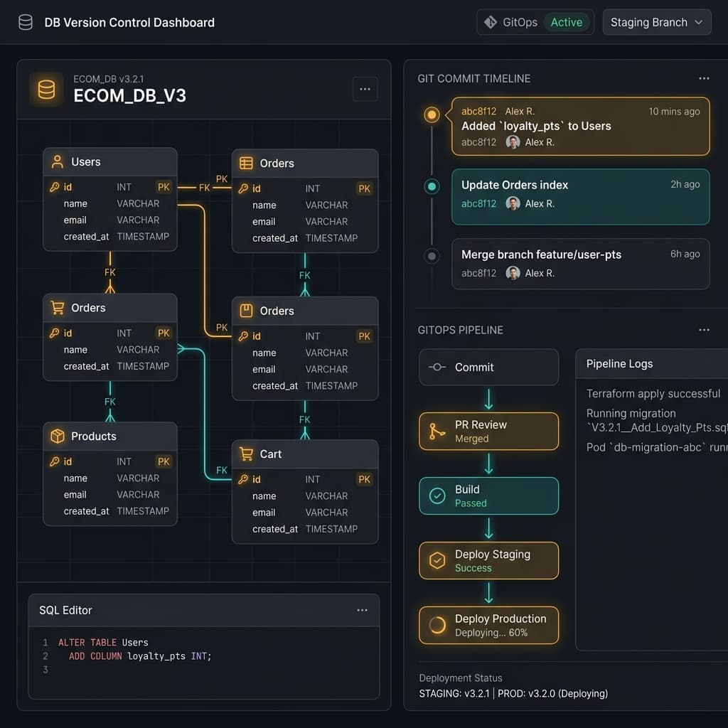Click the Alex R. avatar in Update Orders index
This screenshot has width=728, height=728.
click(513, 203)
